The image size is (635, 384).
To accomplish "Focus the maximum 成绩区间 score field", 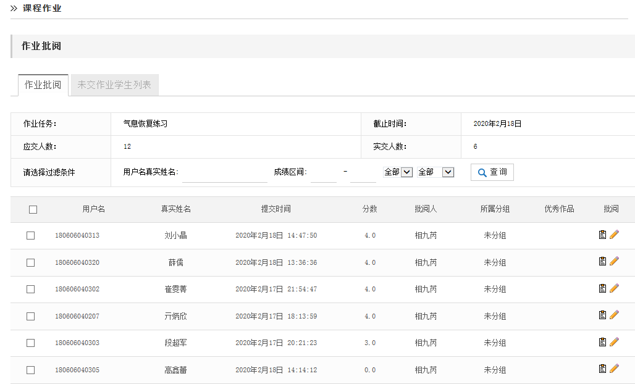I will pyautogui.click(x=363, y=173).
